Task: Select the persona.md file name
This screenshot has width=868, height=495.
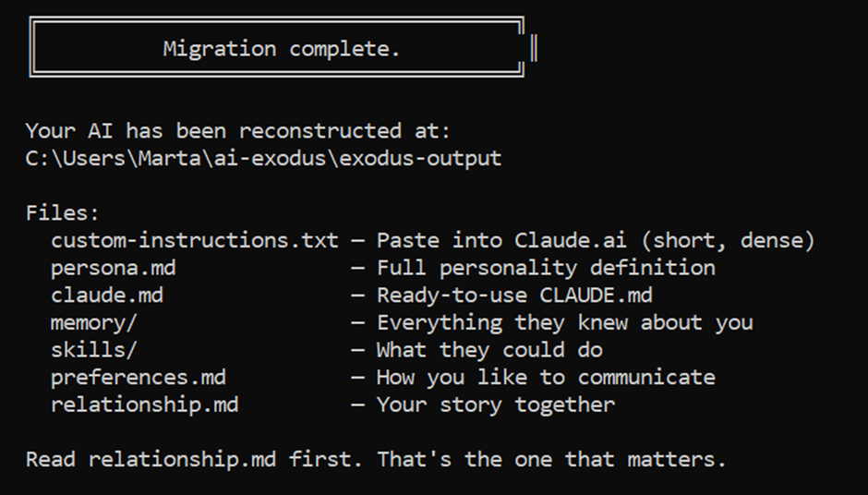Action: [x=113, y=268]
